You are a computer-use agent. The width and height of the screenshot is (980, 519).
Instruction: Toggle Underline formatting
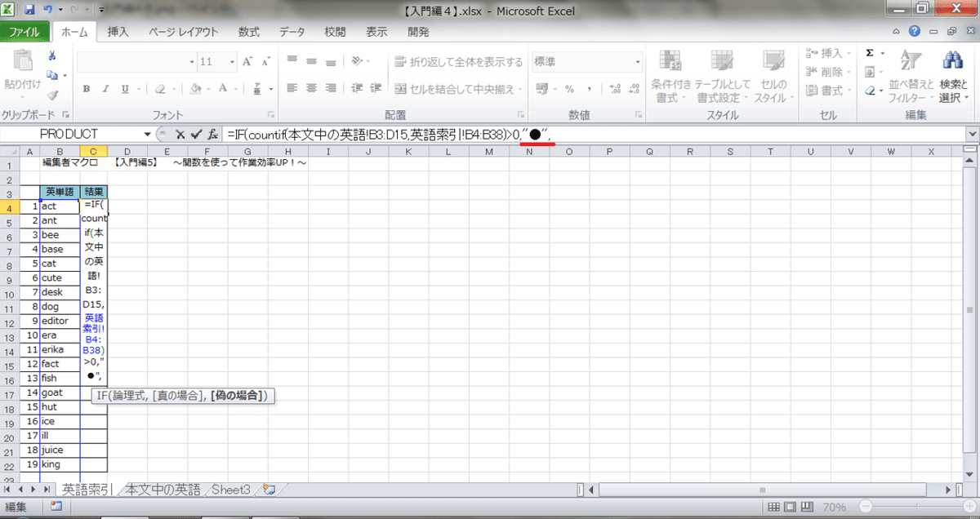point(127,89)
